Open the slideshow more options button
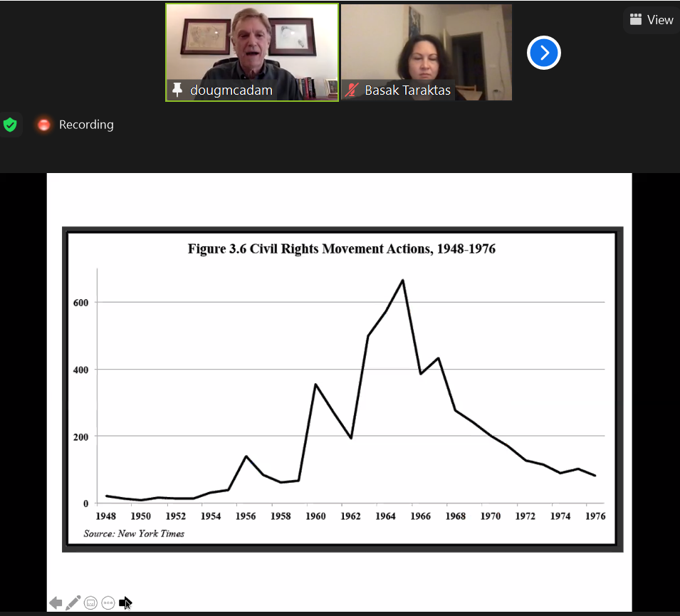 (x=108, y=603)
